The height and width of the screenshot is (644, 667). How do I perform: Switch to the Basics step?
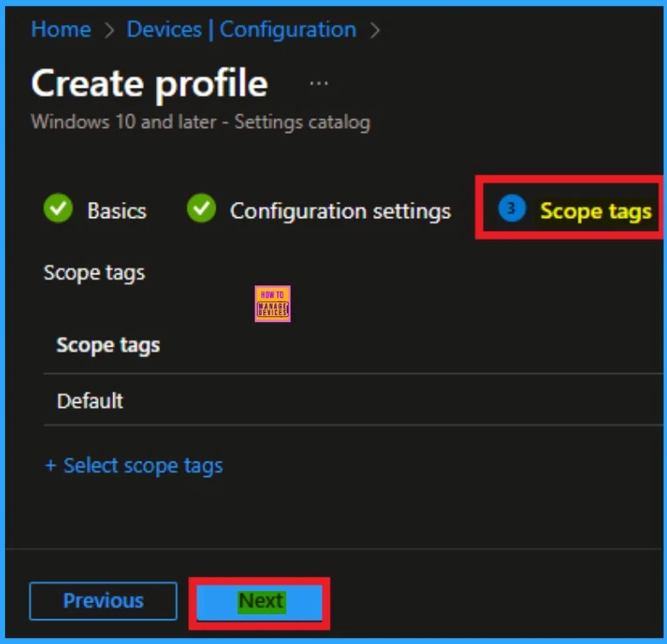(117, 211)
